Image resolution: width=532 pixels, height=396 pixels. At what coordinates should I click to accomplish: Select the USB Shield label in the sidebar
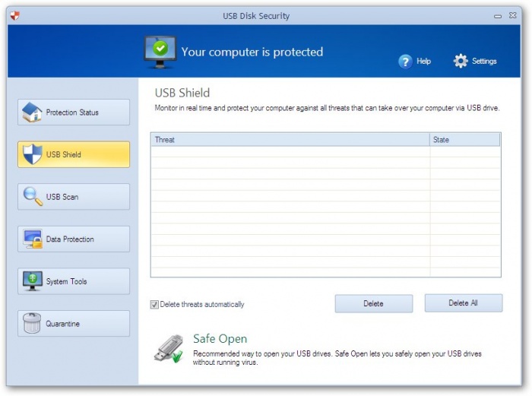coord(64,155)
